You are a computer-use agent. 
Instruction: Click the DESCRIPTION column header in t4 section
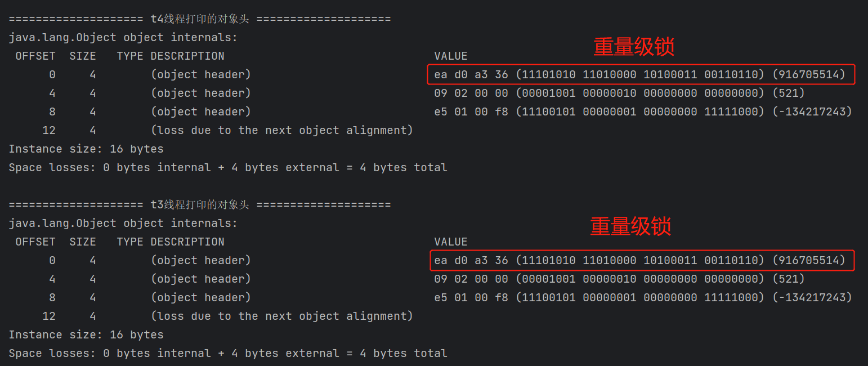187,56
